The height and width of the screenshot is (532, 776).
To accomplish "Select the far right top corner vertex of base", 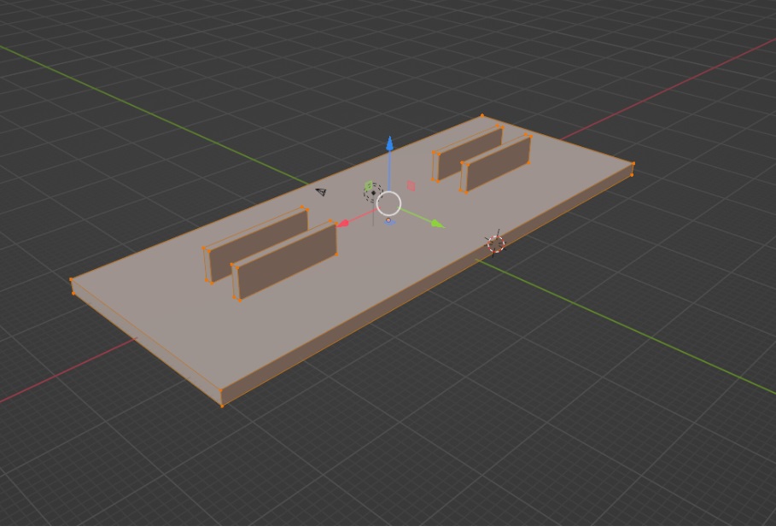I will tap(633, 164).
